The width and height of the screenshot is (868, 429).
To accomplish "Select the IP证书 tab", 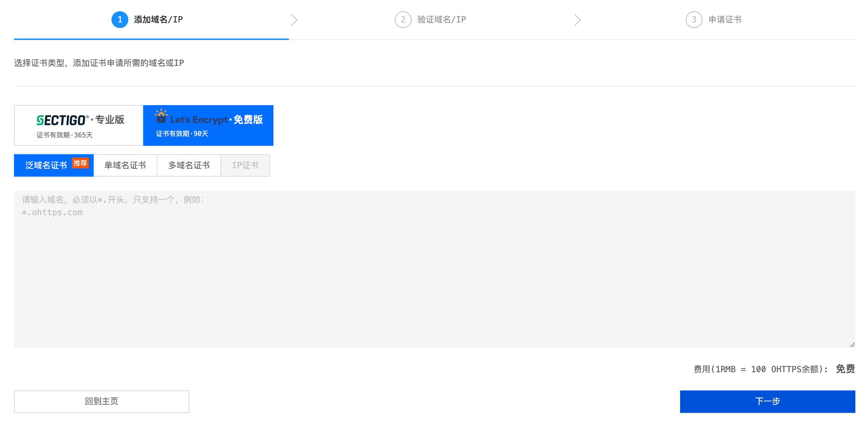I will pyautogui.click(x=245, y=165).
